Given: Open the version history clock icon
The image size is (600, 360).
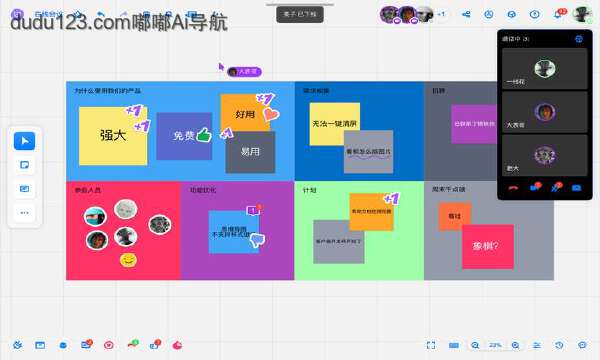Looking at the screenshot, I should click(559, 345).
